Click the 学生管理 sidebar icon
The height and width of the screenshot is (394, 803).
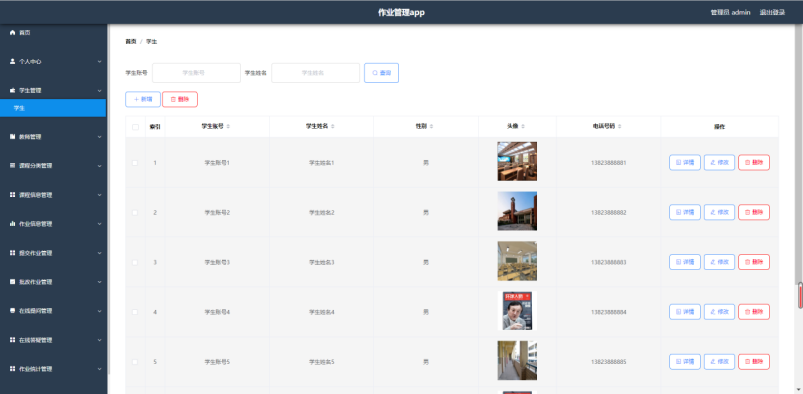(x=13, y=90)
